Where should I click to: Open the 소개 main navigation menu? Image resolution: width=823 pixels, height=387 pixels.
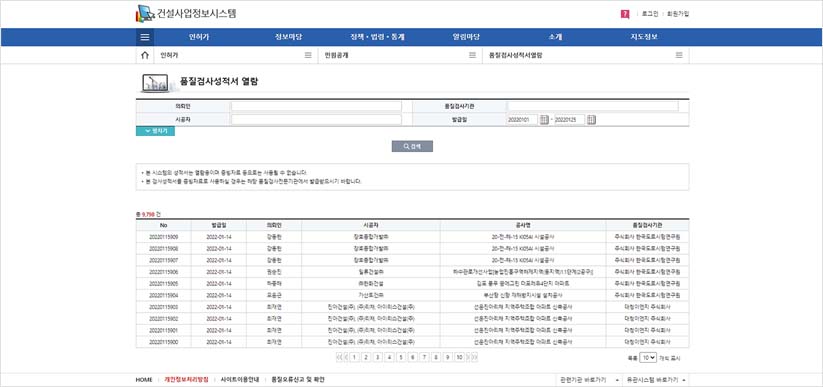click(555, 37)
